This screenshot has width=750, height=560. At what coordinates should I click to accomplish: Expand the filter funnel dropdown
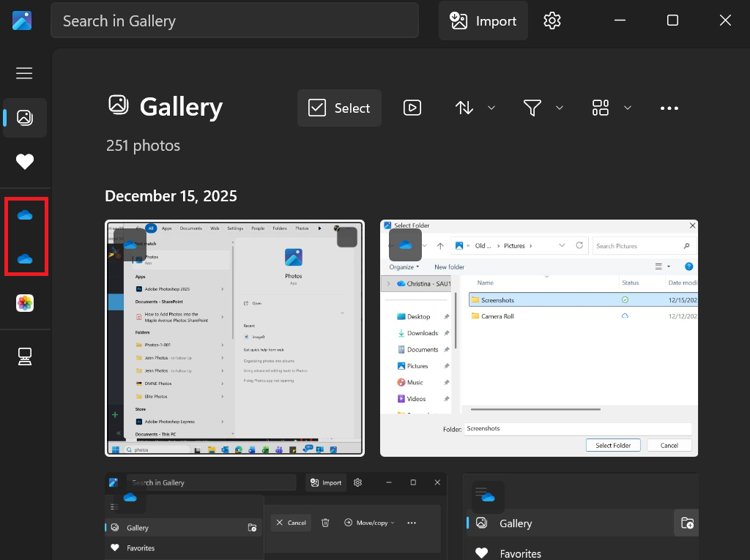pyautogui.click(x=543, y=108)
